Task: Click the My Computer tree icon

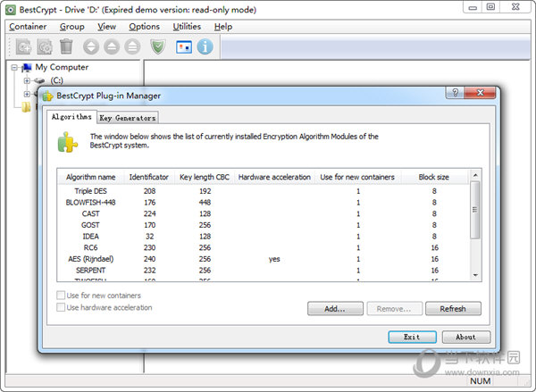Action: (x=26, y=67)
